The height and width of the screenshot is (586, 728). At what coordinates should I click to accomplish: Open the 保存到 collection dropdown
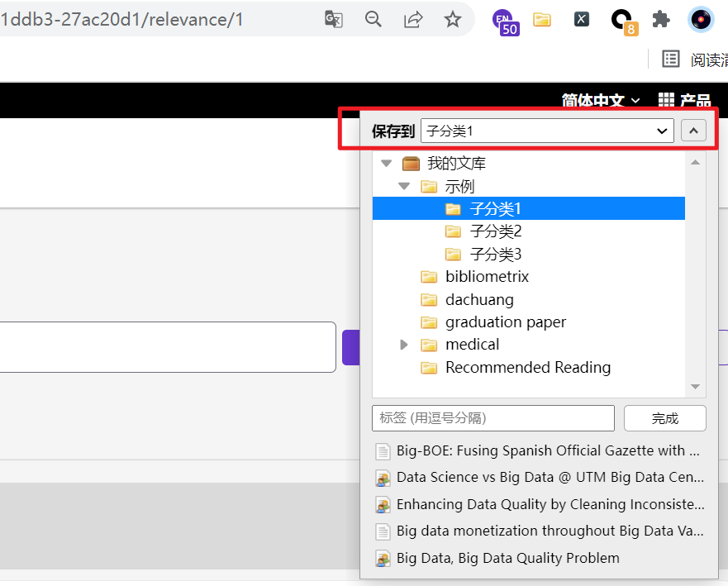tap(547, 131)
